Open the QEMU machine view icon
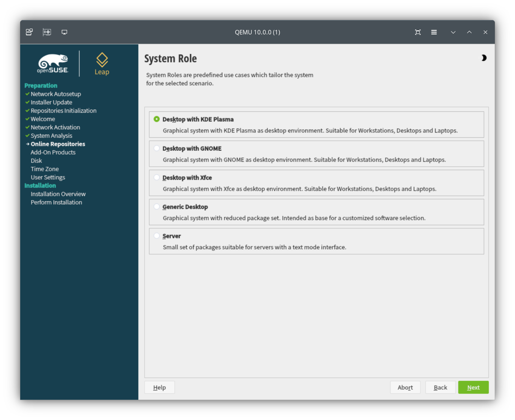 coord(29,32)
